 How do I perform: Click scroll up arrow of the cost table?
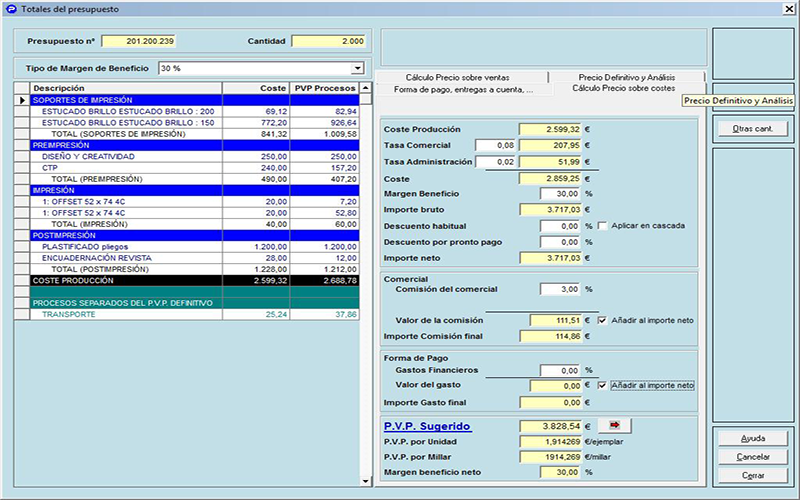pos(365,88)
